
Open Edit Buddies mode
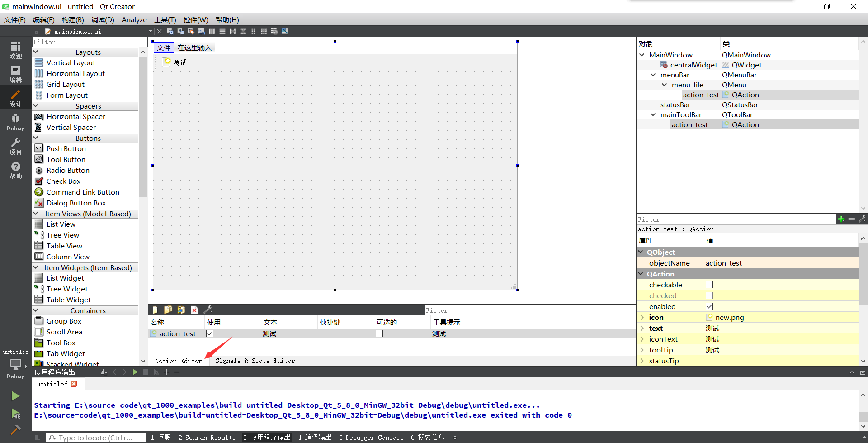click(191, 31)
